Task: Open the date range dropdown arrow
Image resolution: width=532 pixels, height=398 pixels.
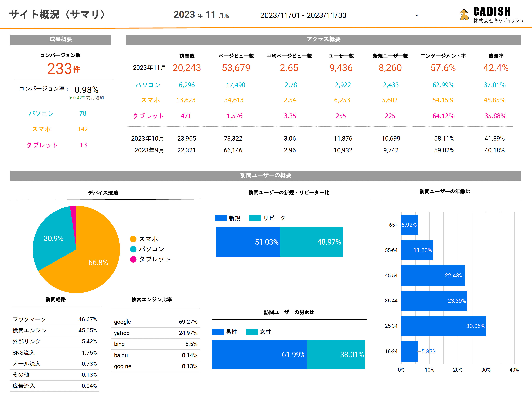Action: (x=417, y=15)
